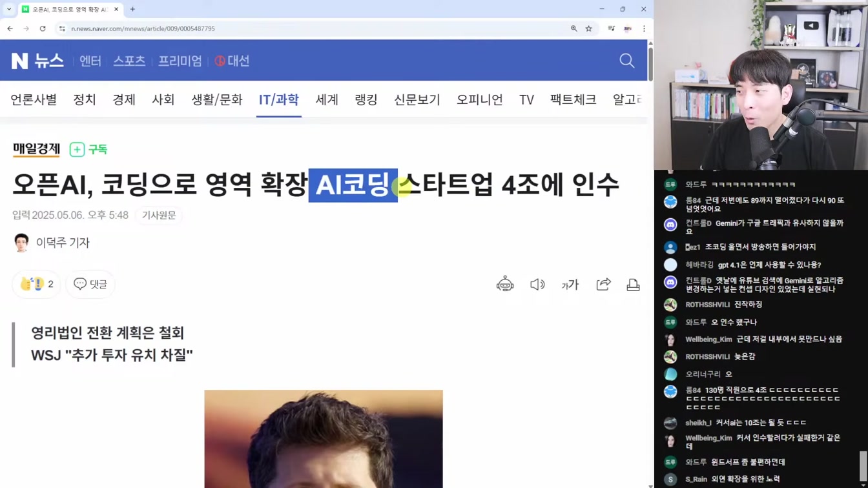The height and width of the screenshot is (488, 868).
Task: Expand the tab search dropdown arrow
Action: pyautogui.click(x=9, y=9)
